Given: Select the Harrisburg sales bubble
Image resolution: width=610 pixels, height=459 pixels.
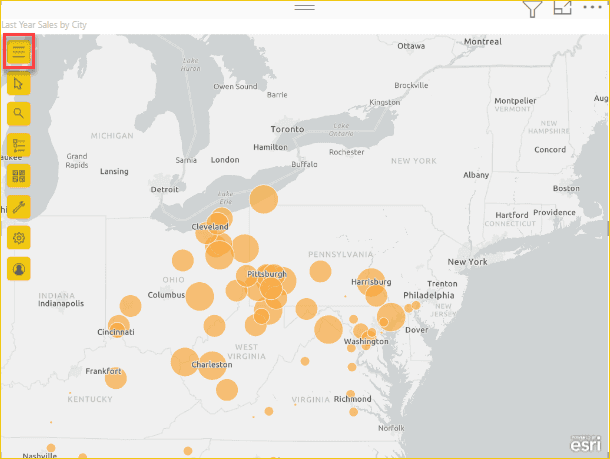Looking at the screenshot, I should [x=371, y=283].
